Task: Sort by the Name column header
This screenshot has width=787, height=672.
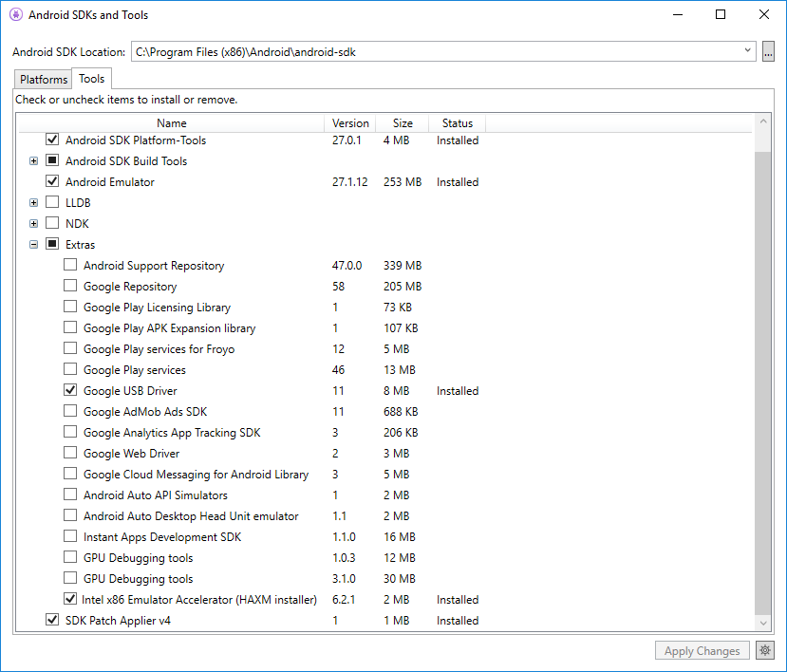Action: [172, 123]
